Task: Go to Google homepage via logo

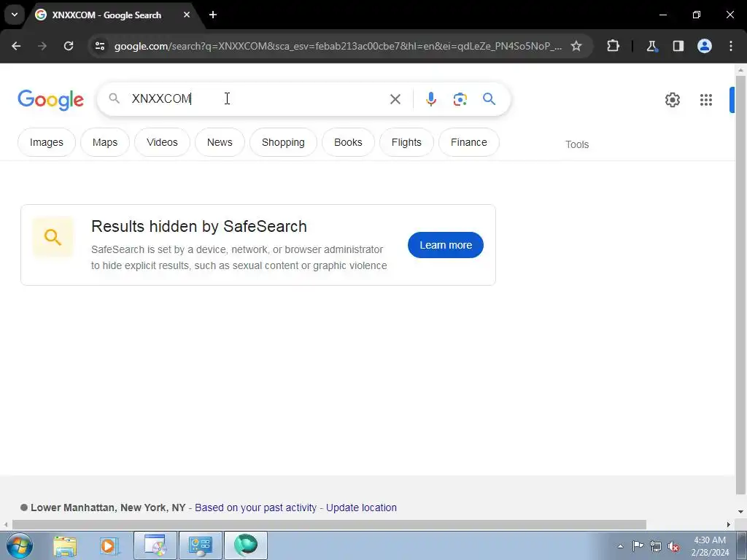Action: coord(50,99)
